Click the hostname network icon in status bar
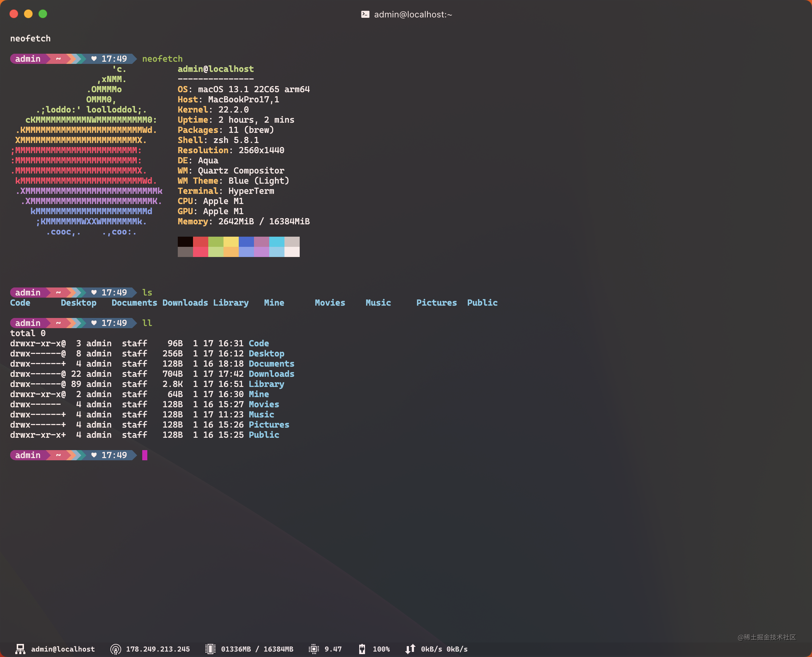This screenshot has width=812, height=657. point(20,649)
